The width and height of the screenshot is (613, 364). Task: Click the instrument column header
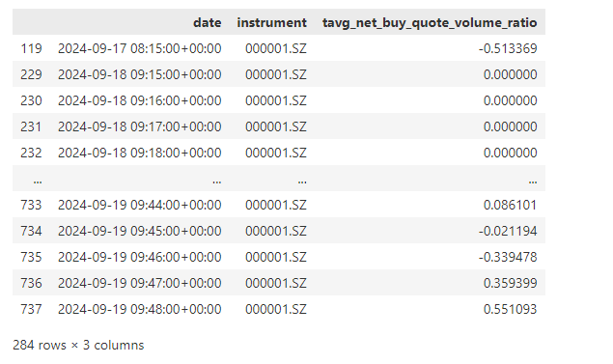pos(271,22)
